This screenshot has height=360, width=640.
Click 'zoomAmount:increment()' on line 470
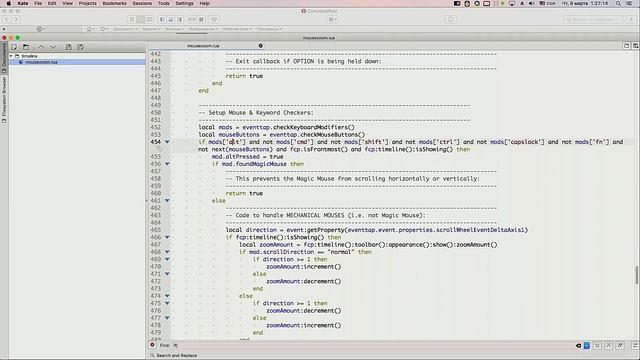coord(304,267)
